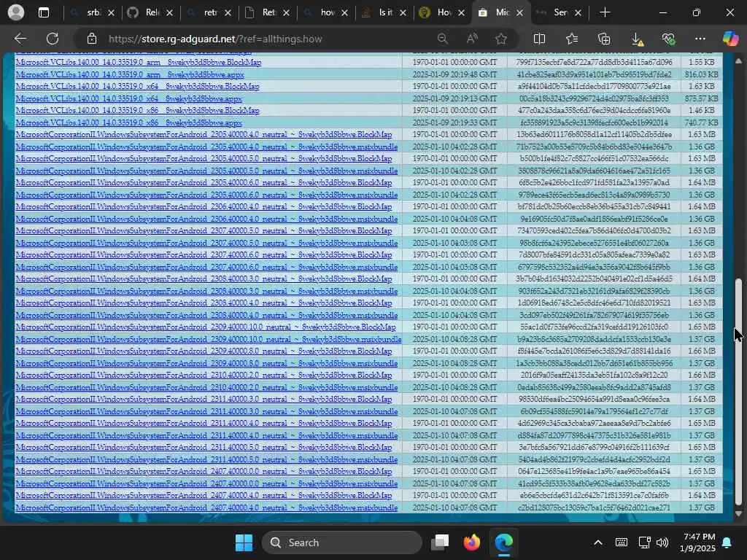This screenshot has width=747, height=560.
Task: Launch Firefox from the taskbar
Action: [x=472, y=542]
